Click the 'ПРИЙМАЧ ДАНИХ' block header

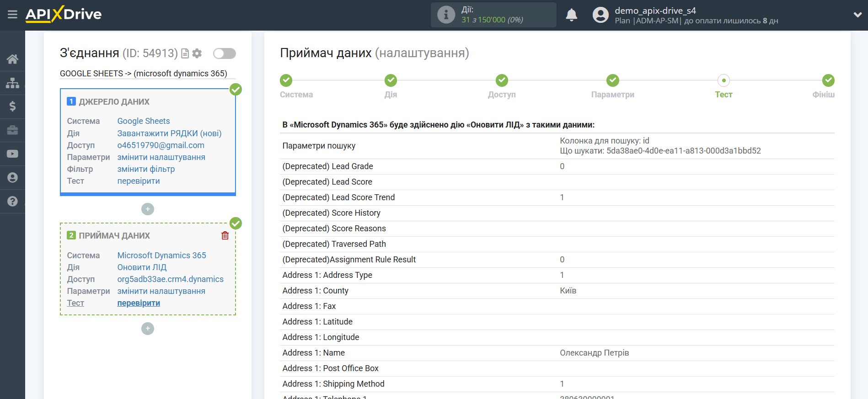tap(114, 235)
